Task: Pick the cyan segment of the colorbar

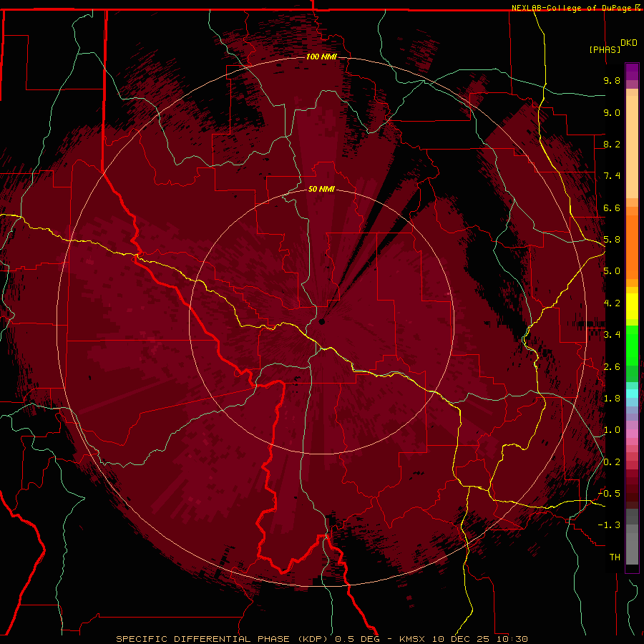Action: [x=632, y=394]
